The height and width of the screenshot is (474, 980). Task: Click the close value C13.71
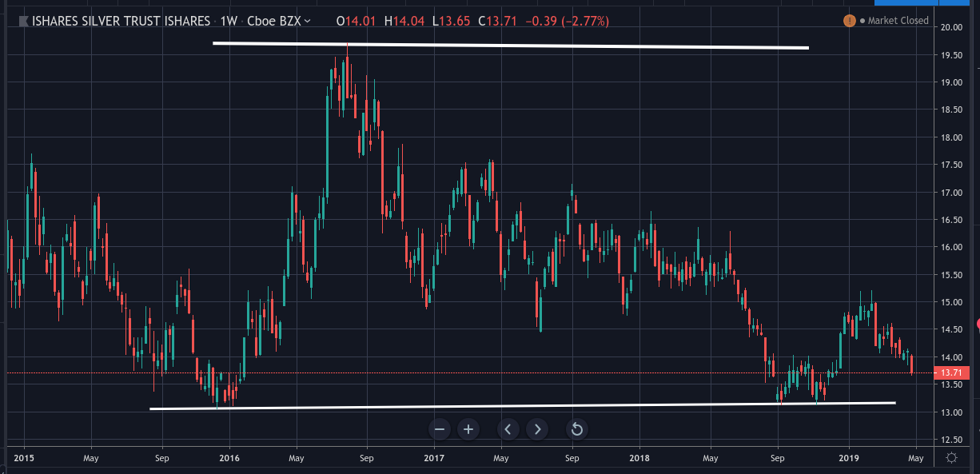[x=499, y=21]
